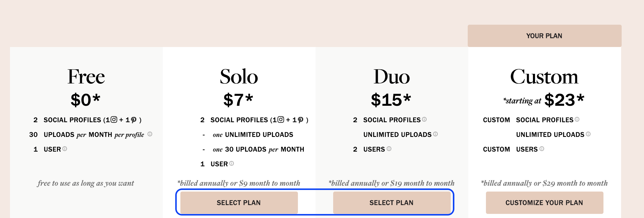This screenshot has height=218, width=644.
Task: Click Pinterest icon in Free plan profiles
Action: [x=134, y=120]
